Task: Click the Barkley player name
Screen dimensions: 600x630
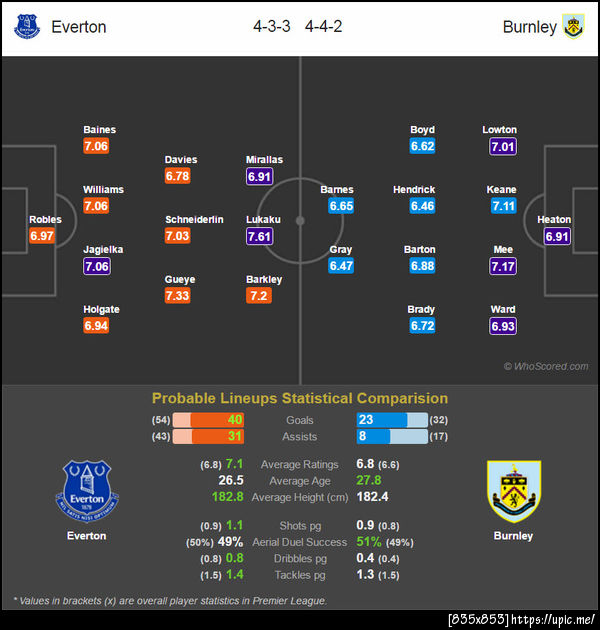Action: click(264, 280)
